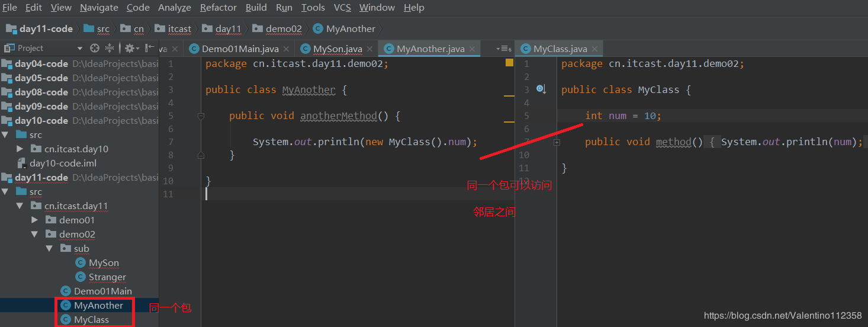Open the VCS menu
Image resolution: width=868 pixels, height=327 pixels.
[342, 7]
